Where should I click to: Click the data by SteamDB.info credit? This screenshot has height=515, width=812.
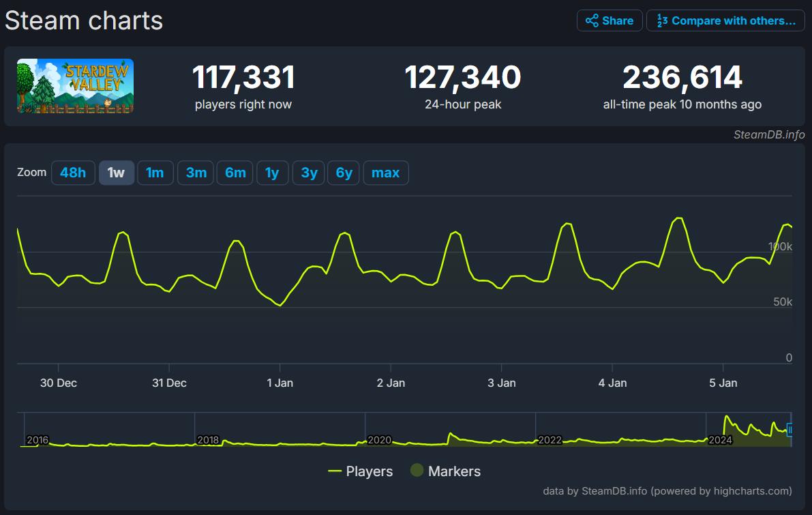coord(667,490)
